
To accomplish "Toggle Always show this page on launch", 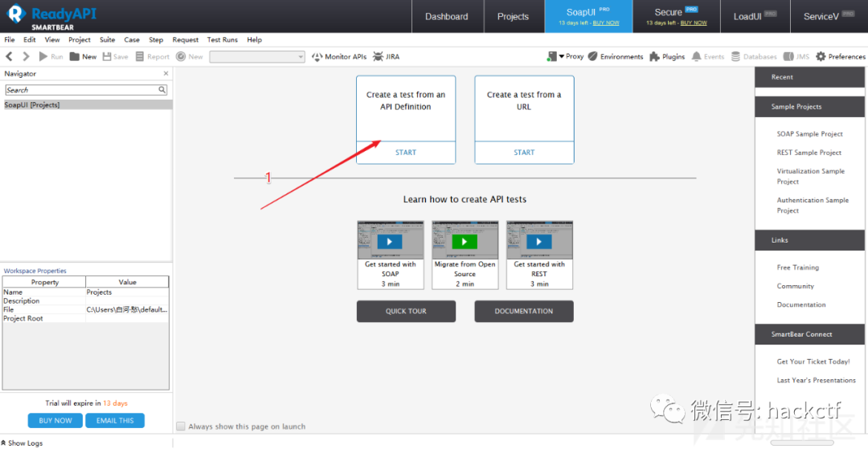I will click(181, 427).
